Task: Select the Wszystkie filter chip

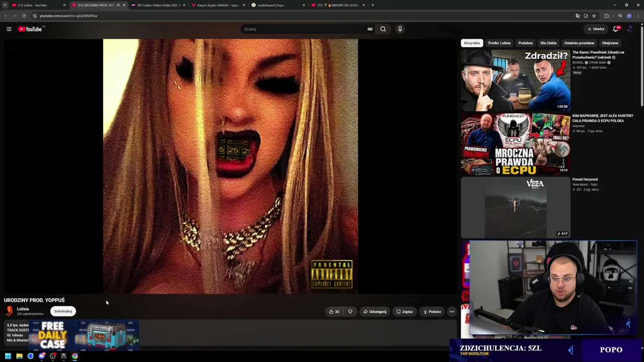Action: tap(472, 43)
